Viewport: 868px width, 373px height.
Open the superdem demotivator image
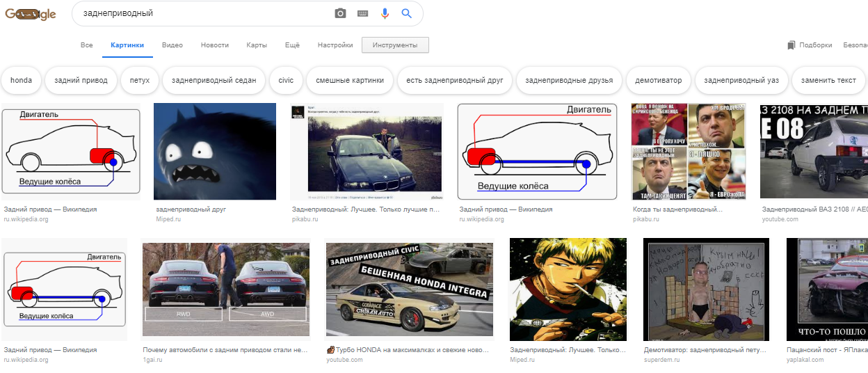(x=707, y=291)
